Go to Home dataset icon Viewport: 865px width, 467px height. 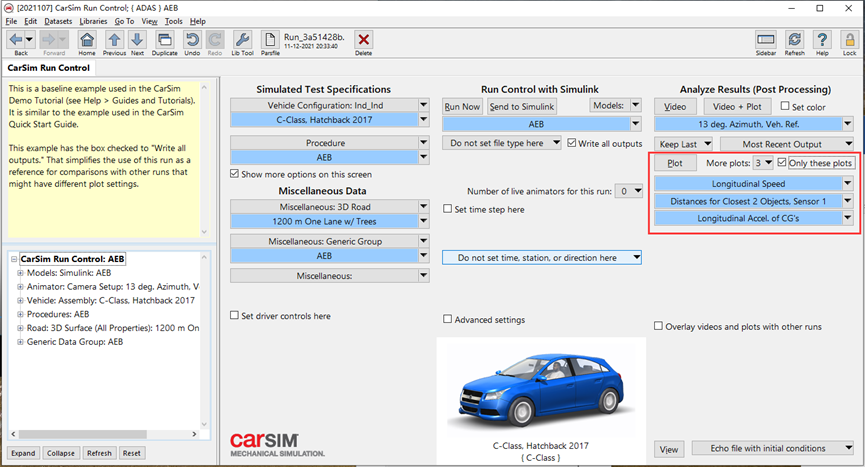pos(87,40)
